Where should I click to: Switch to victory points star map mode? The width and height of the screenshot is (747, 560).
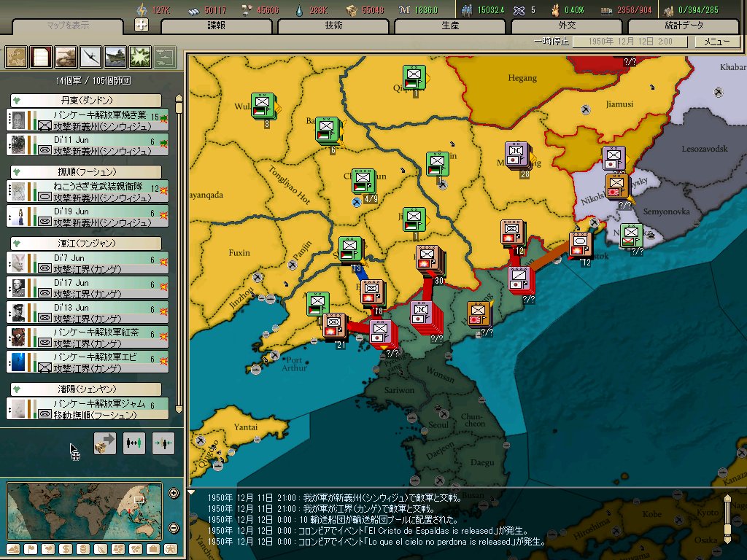point(171,549)
